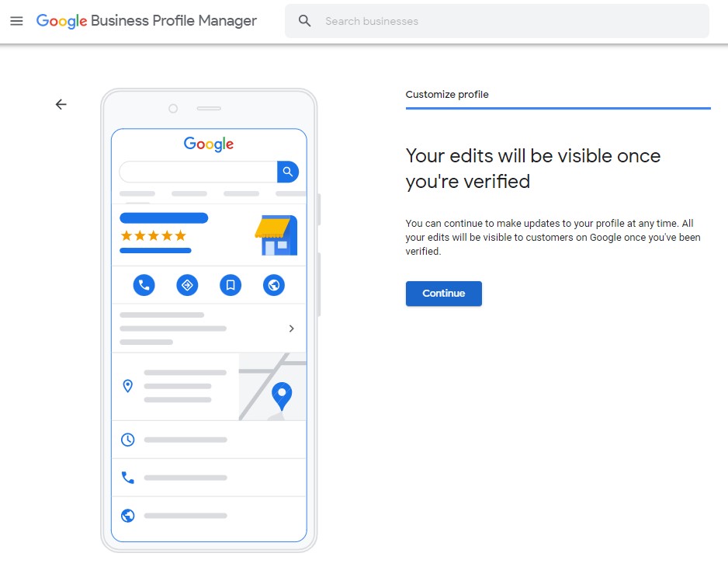The image size is (728, 574).
Task: Click the Continue button
Action: (443, 294)
